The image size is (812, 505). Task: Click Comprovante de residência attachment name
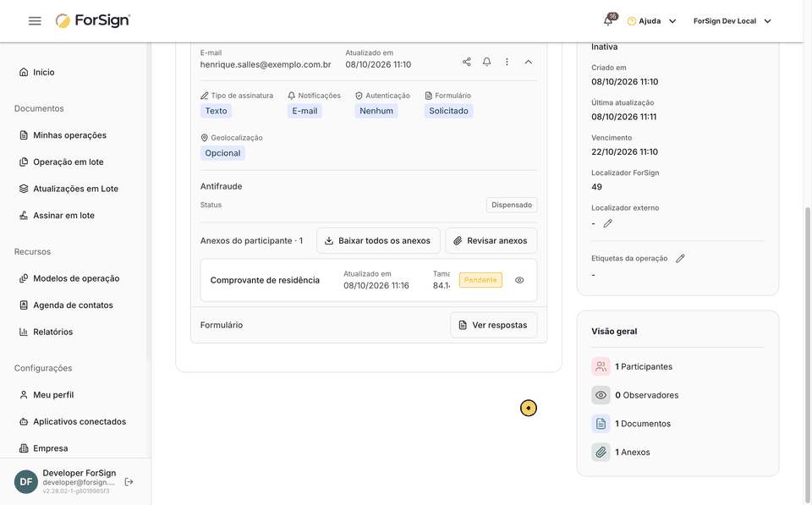pos(265,280)
